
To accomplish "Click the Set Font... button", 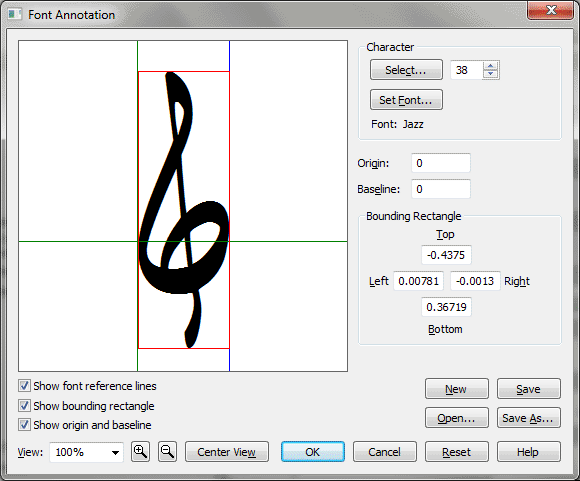I will [406, 100].
